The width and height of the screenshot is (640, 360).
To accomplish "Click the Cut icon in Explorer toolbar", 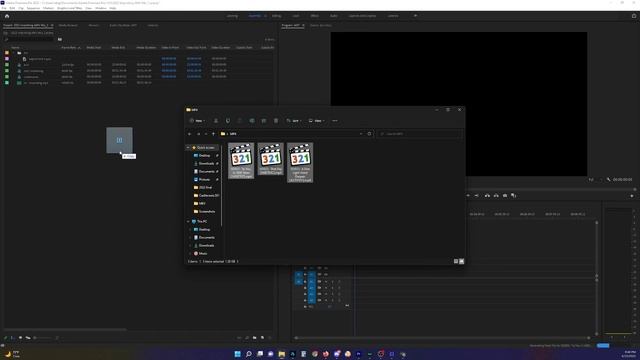I will pyautogui.click(x=216, y=121).
